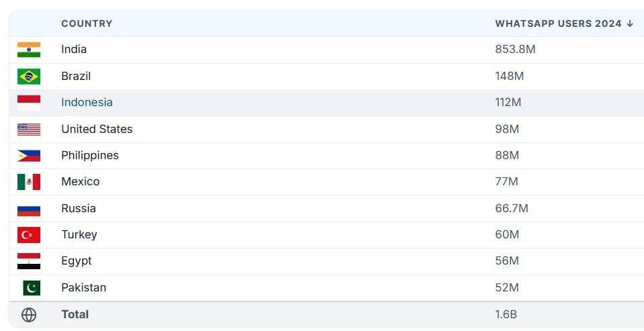Click the India country name
Screen dimensions: 644x331
(74, 50)
